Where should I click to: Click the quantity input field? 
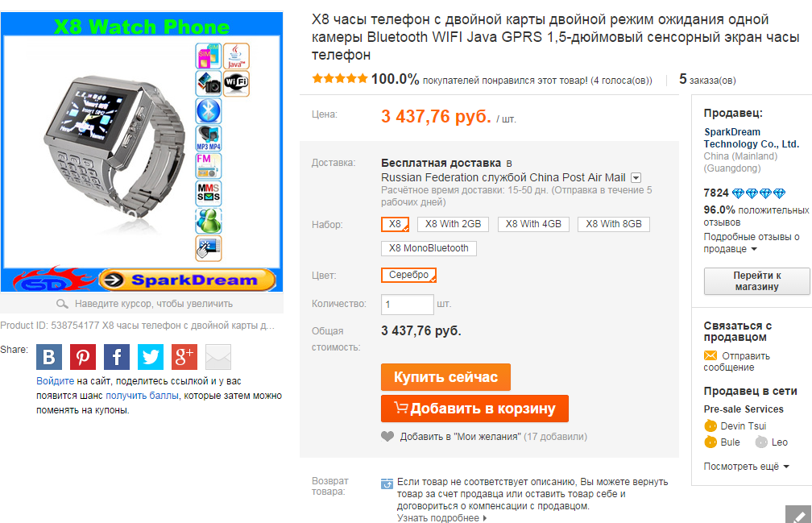pos(408,305)
